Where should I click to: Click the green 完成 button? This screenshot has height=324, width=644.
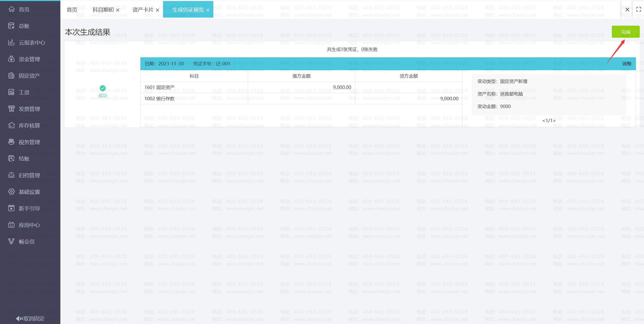point(625,32)
